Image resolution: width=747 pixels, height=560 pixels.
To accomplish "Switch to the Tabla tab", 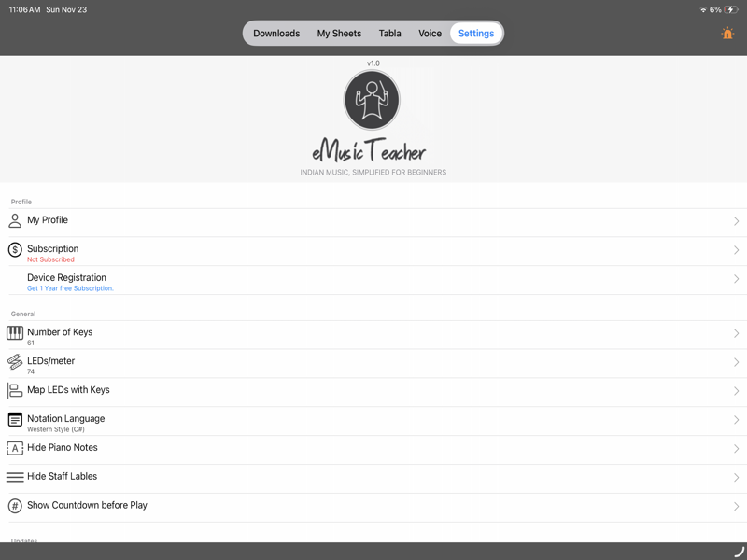I will [389, 33].
